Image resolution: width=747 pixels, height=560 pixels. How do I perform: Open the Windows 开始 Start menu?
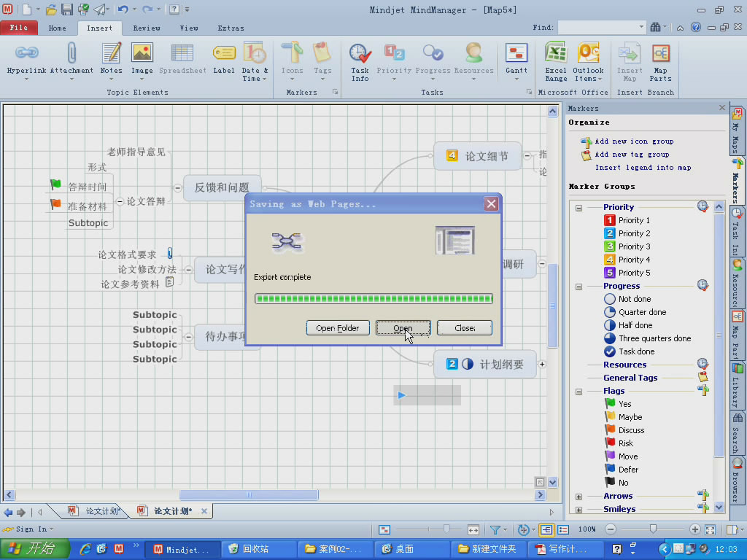(34, 549)
